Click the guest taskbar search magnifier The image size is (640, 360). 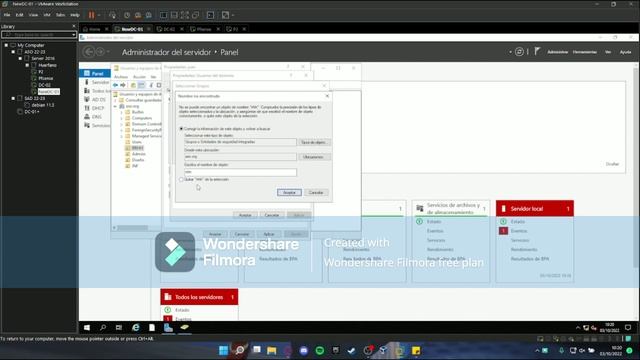[x=103, y=327]
